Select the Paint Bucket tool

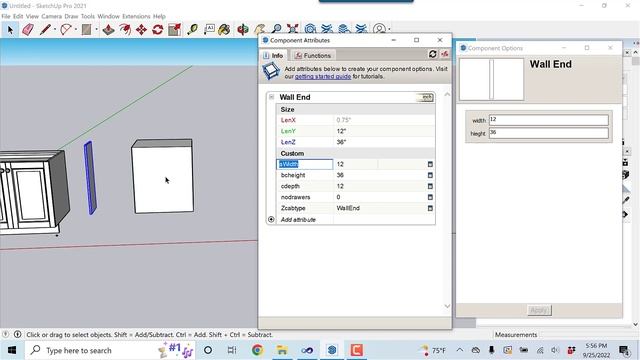click(x=224, y=30)
